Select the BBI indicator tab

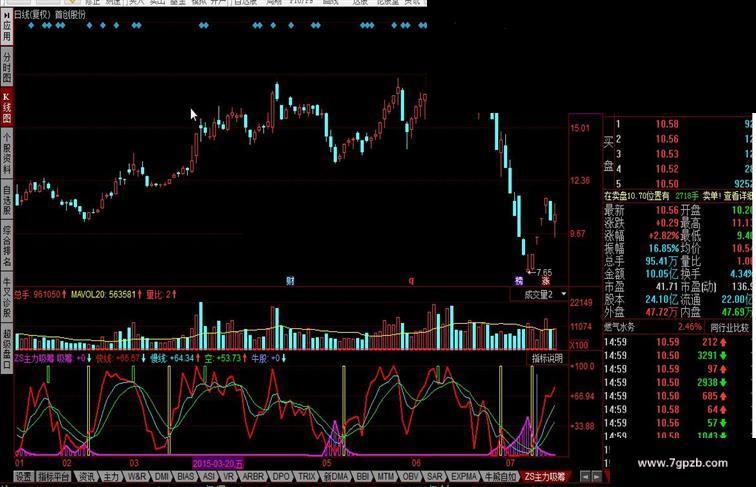click(x=363, y=476)
